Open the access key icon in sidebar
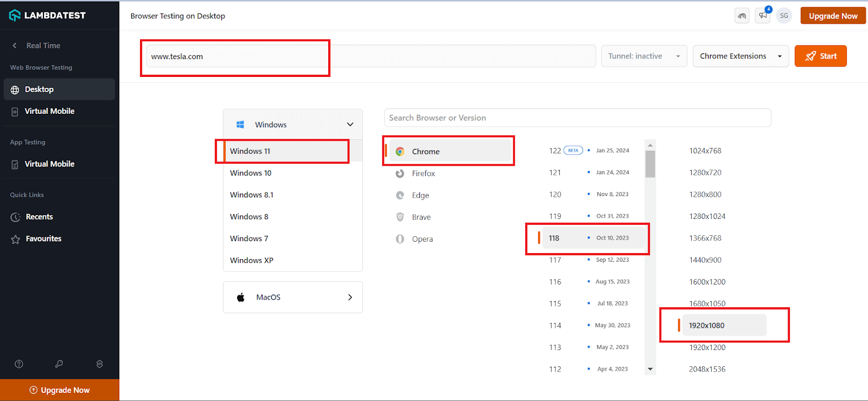Image resolution: width=868 pixels, height=401 pixels. 59,364
